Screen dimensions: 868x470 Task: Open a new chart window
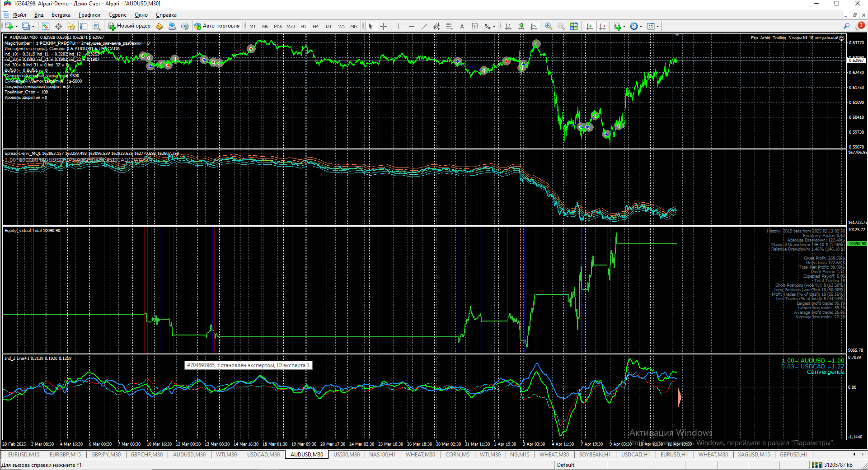[x=9, y=26]
